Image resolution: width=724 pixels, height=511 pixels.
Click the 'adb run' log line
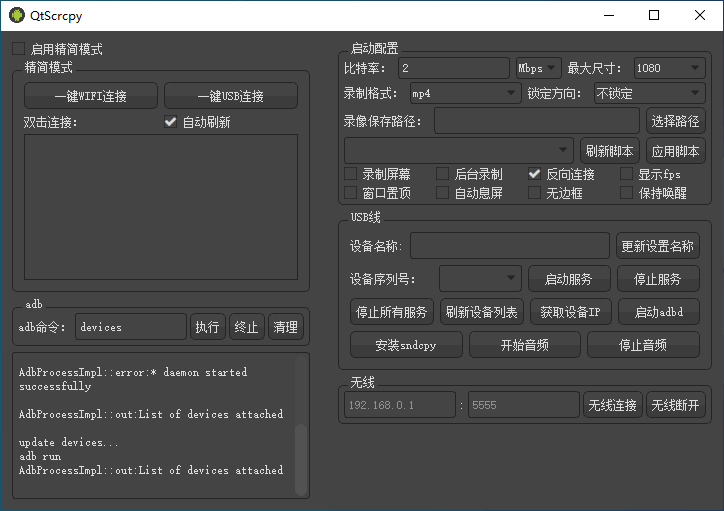coord(40,456)
